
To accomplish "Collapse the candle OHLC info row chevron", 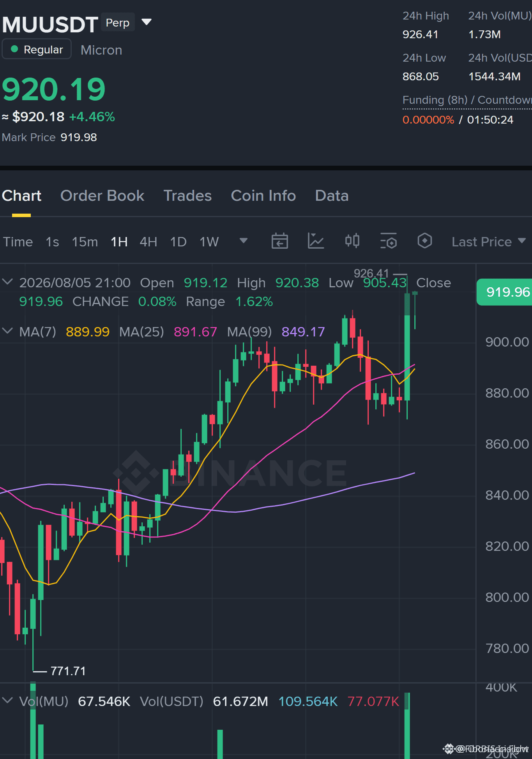I will pos(7,281).
